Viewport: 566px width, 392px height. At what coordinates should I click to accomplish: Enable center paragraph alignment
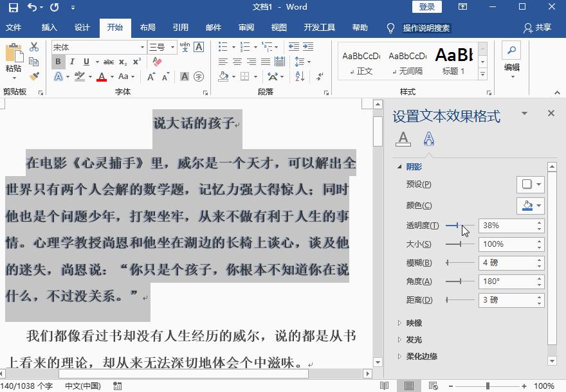(236, 62)
